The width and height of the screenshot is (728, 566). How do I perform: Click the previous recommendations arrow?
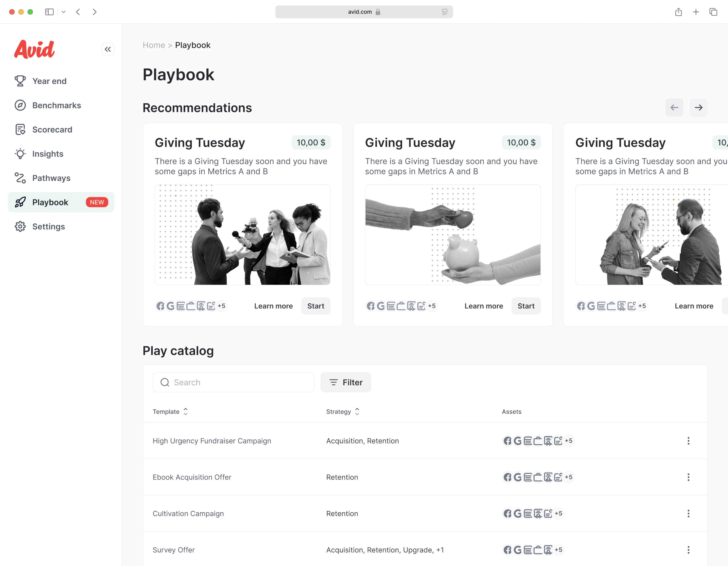coord(674,108)
